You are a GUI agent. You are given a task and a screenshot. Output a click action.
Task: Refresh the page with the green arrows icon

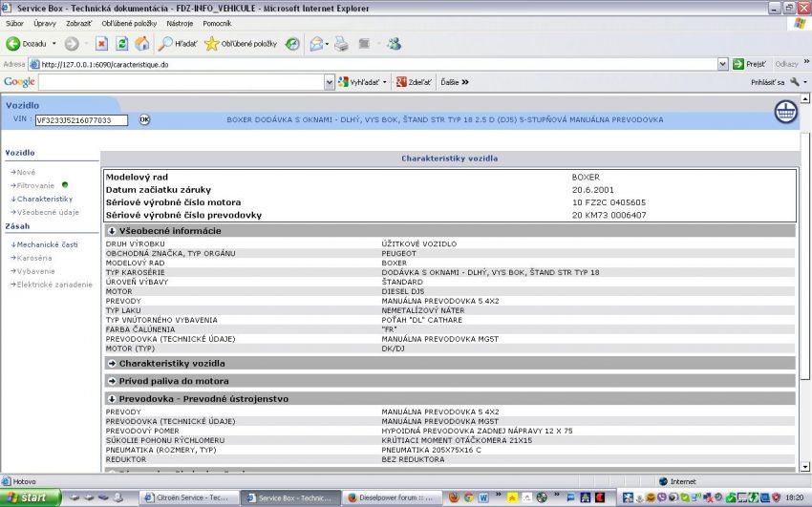pyautogui.click(x=121, y=44)
